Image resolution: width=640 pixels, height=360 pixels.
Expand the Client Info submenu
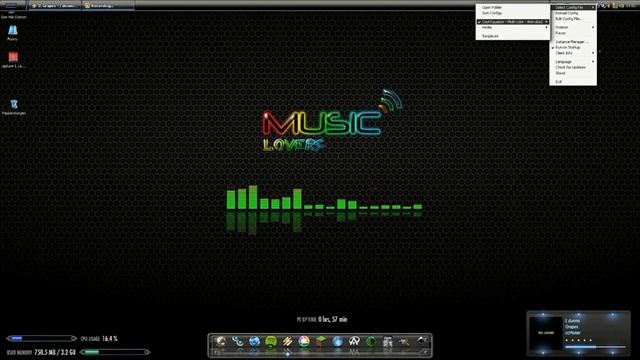(x=573, y=53)
